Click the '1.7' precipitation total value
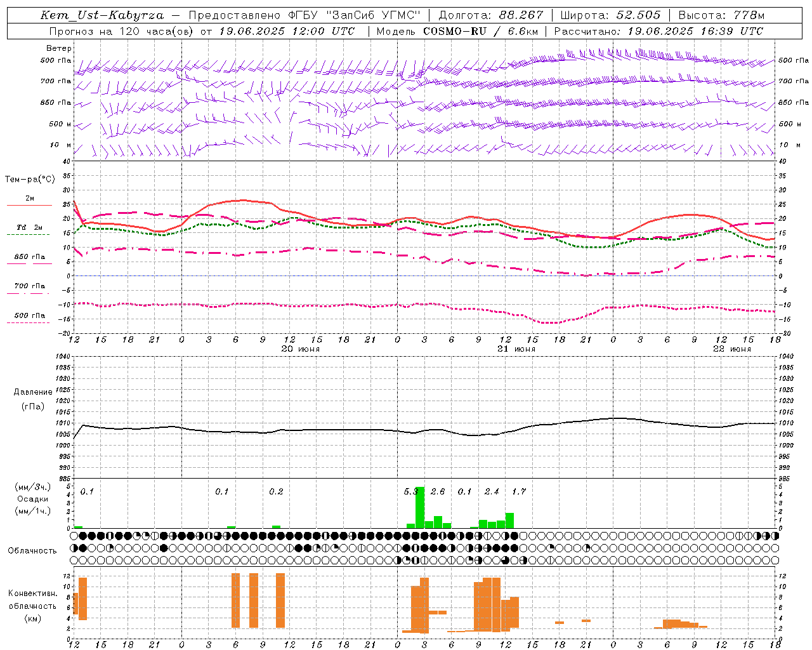Image resolution: width=812 pixels, height=650 pixels. coord(519,492)
